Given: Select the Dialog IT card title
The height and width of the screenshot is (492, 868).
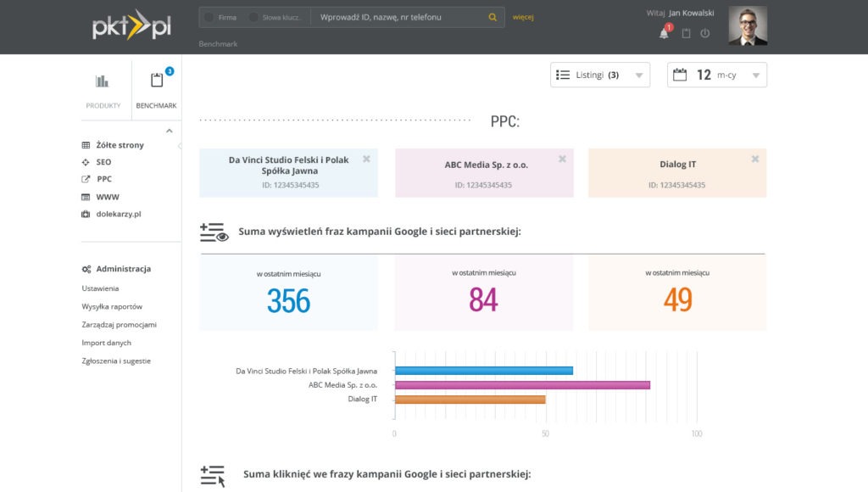Looking at the screenshot, I should point(677,164).
